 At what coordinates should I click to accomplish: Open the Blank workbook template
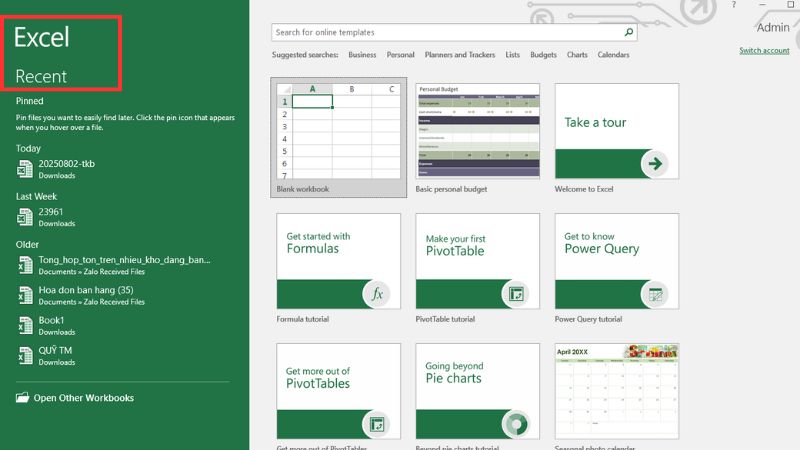pyautogui.click(x=339, y=131)
